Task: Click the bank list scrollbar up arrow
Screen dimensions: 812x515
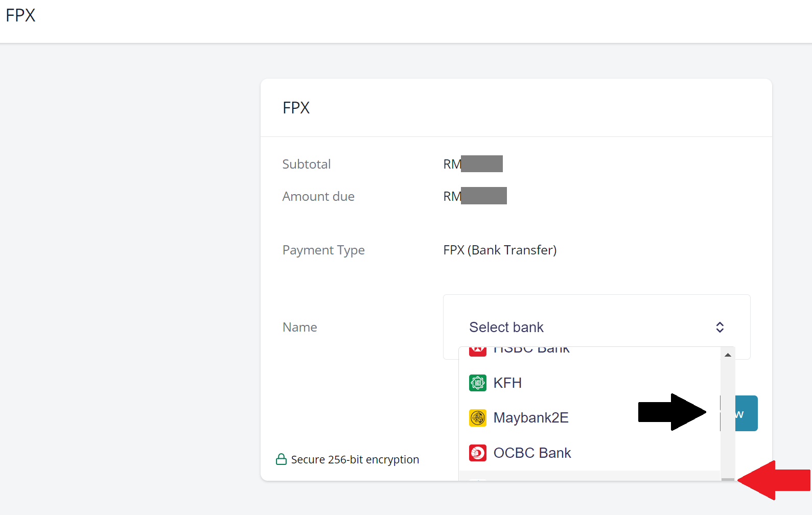Action: click(x=728, y=355)
